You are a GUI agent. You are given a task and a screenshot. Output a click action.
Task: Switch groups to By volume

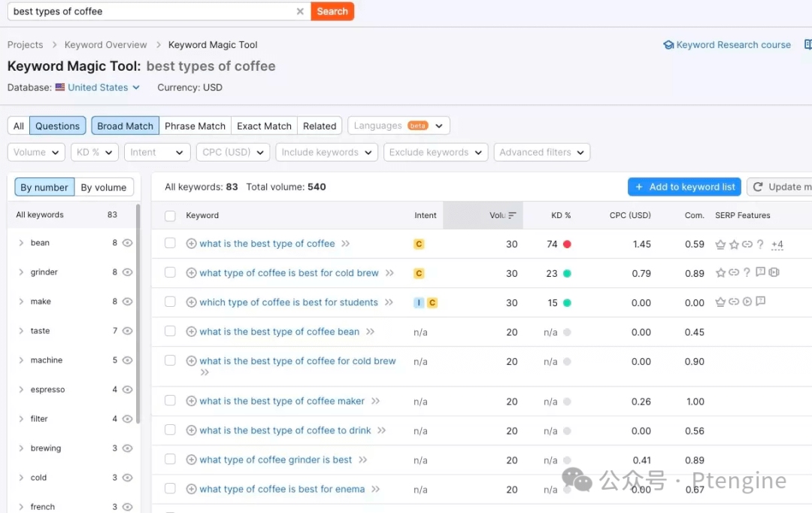point(104,187)
